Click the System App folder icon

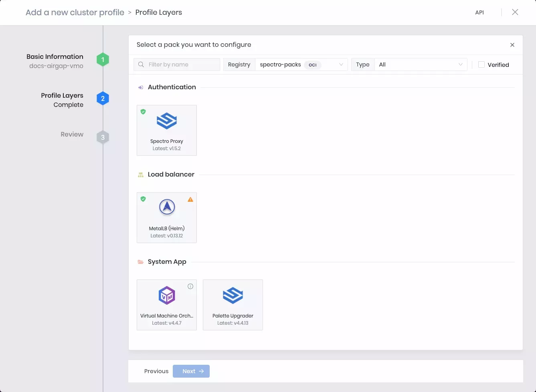(x=140, y=261)
